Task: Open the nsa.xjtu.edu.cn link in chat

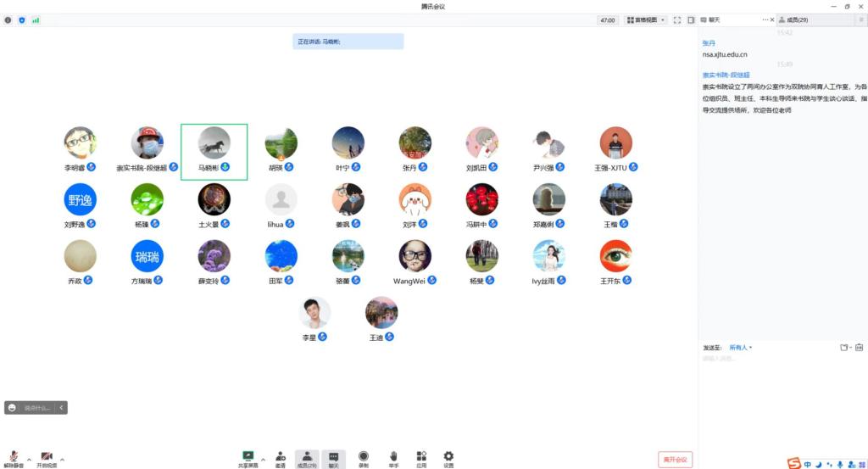Action: (x=725, y=54)
